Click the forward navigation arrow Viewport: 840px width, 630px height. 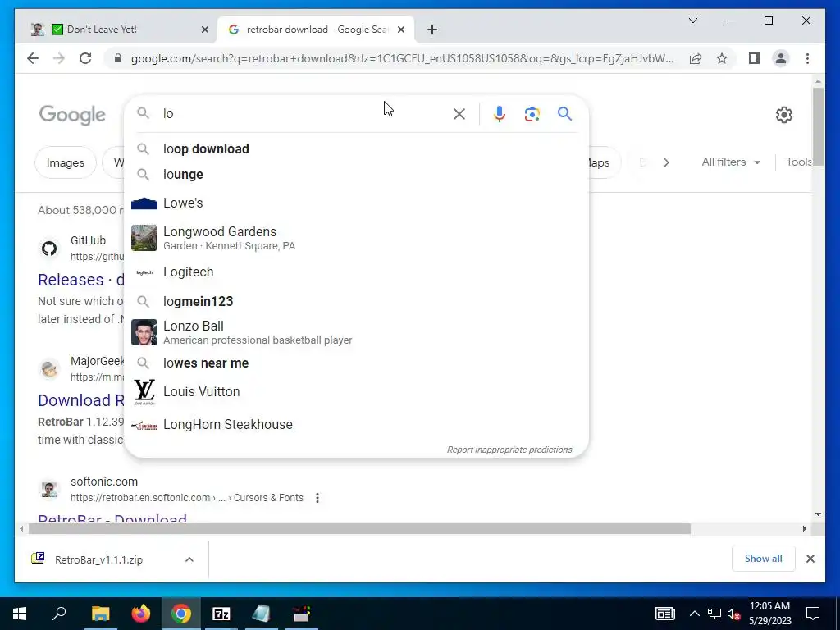pos(59,58)
